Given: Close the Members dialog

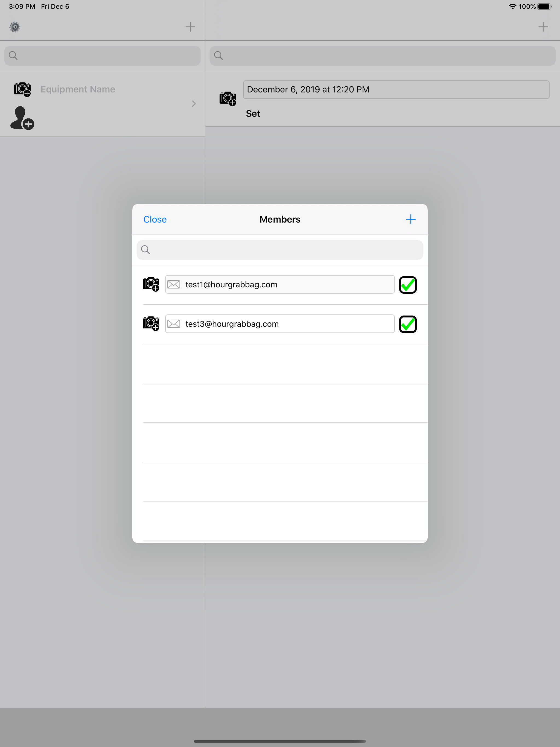Looking at the screenshot, I should pyautogui.click(x=155, y=220).
